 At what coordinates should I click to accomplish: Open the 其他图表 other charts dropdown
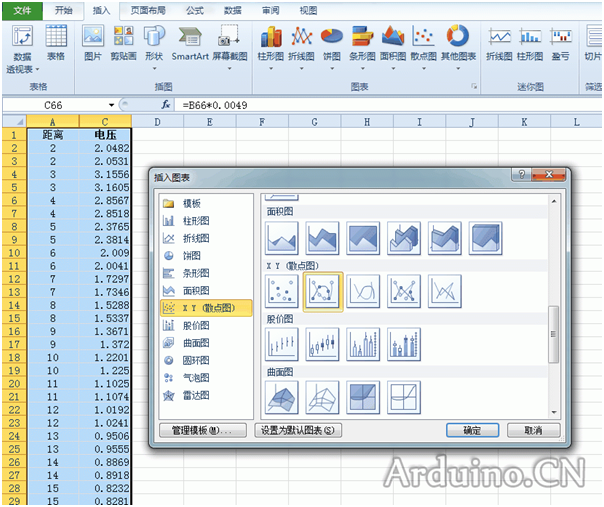pos(458,45)
